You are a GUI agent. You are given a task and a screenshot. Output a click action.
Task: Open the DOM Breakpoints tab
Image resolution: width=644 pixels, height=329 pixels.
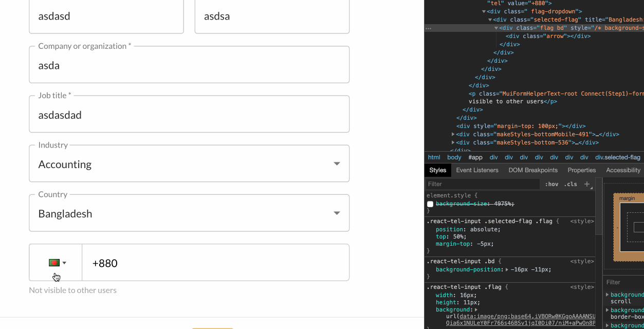tap(533, 170)
